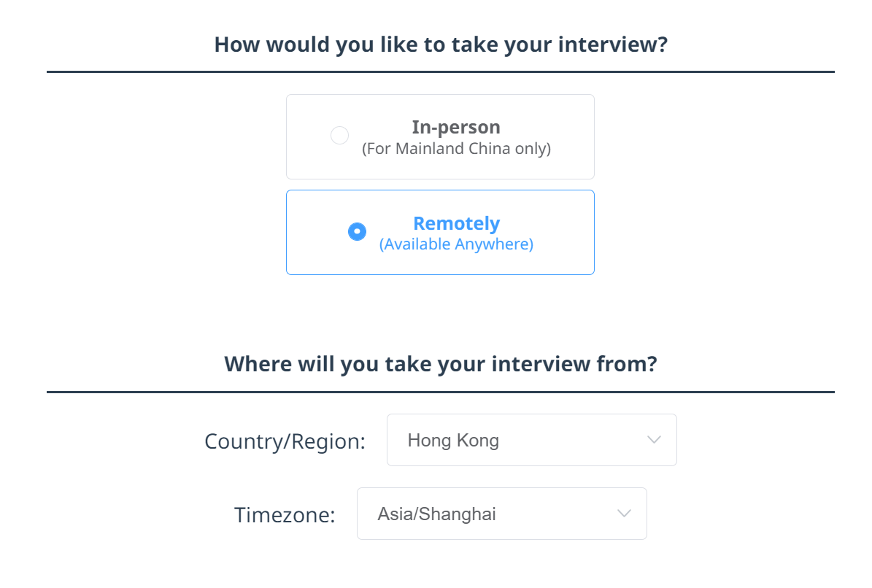This screenshot has height=588, width=872.
Task: Choose the In-person interview option card
Action: [440, 136]
